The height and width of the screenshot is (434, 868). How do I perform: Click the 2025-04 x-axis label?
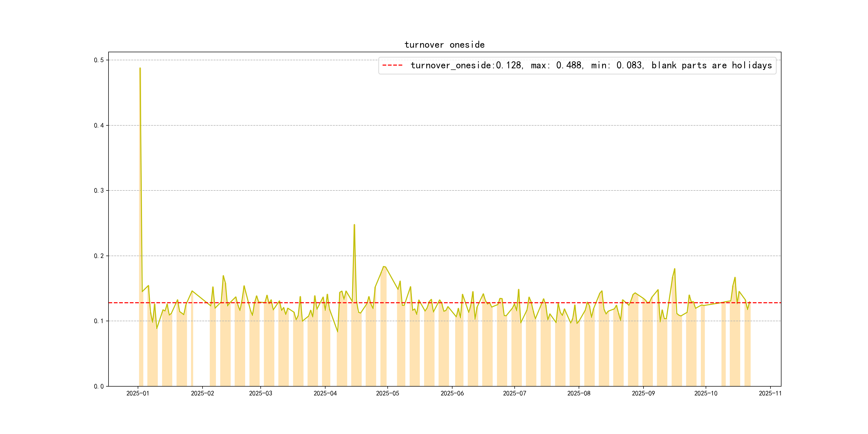point(325,393)
